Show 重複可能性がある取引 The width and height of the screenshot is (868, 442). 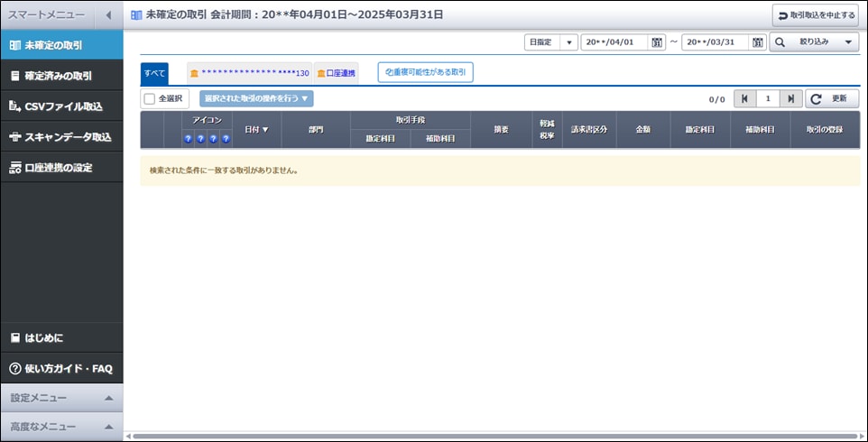[x=425, y=72]
